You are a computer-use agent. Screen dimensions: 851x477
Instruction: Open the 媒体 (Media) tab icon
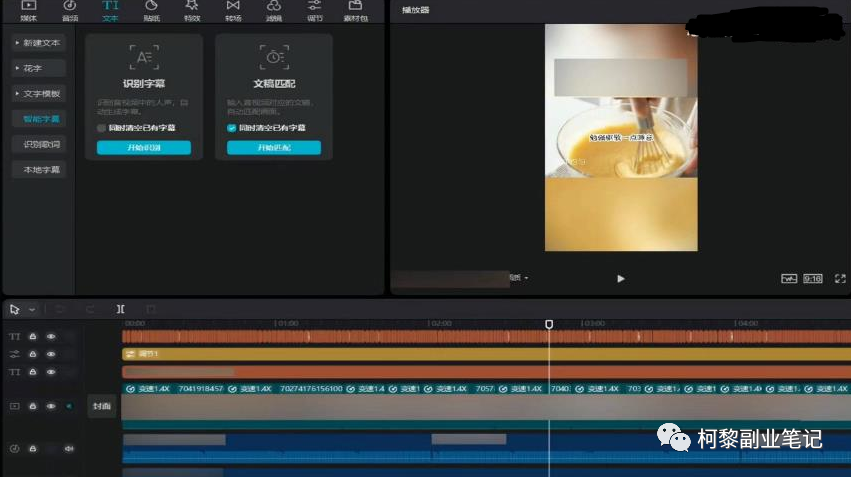(x=28, y=10)
